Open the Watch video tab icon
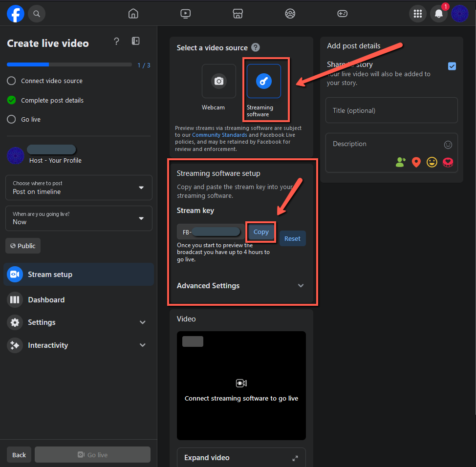 186,14
